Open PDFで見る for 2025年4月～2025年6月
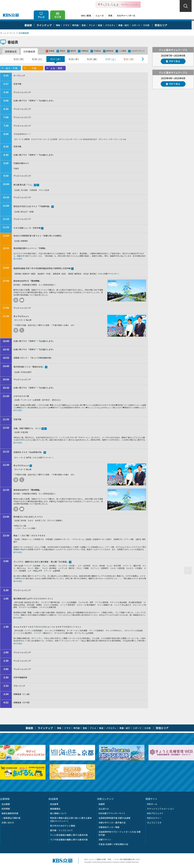 point(173,84)
